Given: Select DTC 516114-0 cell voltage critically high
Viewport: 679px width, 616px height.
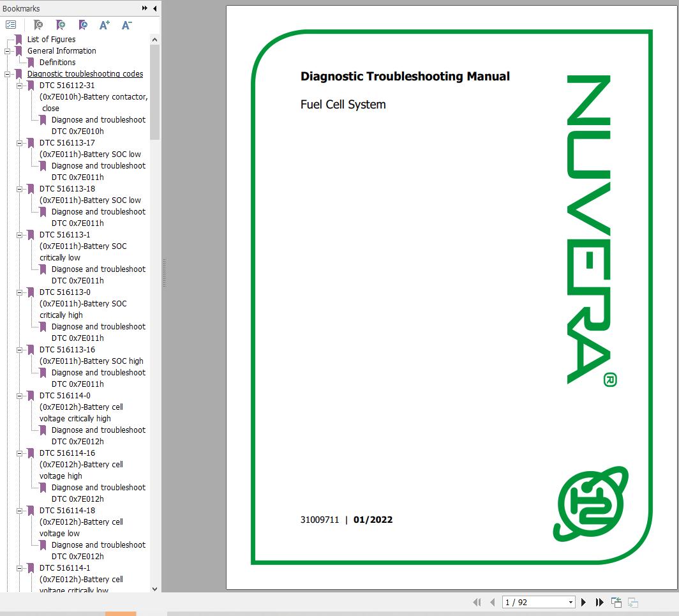Looking at the screenshot, I should tap(81, 407).
